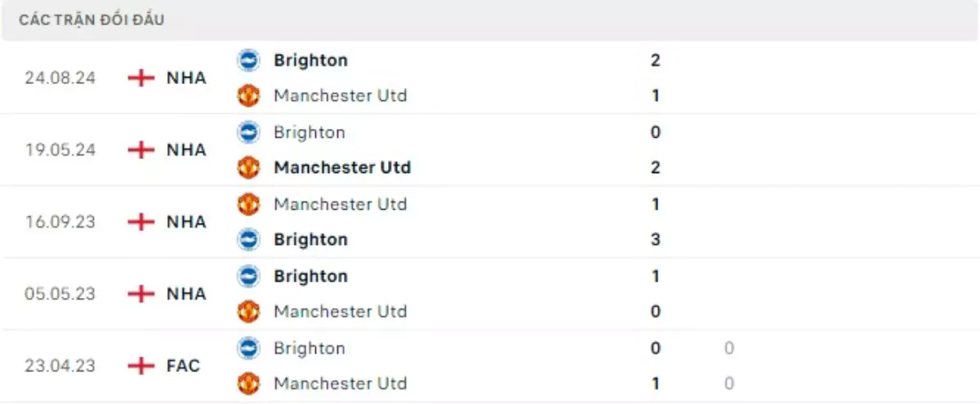Click Manchester Utd crest in 23.04.23 match
The width and height of the screenshot is (980, 404).
tap(248, 383)
